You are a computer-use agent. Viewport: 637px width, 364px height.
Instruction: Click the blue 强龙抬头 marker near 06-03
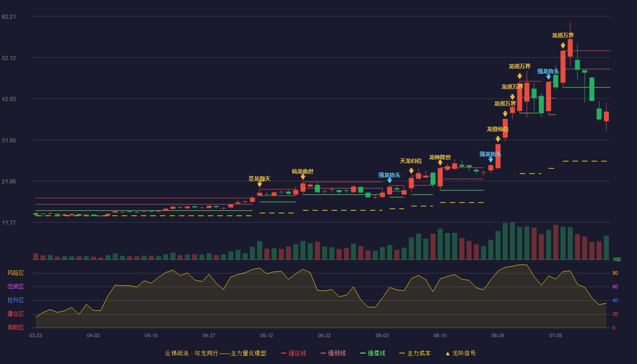coord(389,181)
